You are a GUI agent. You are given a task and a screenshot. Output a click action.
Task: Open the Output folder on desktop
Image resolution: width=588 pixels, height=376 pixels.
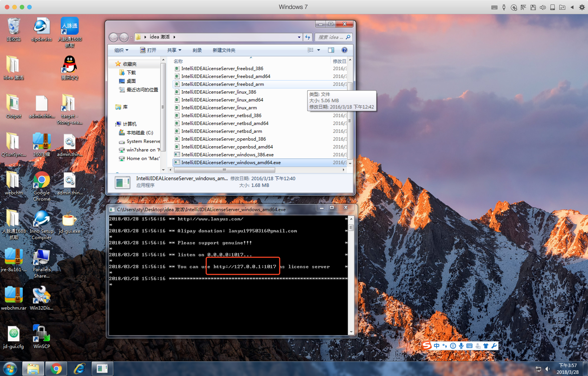[x=14, y=106]
